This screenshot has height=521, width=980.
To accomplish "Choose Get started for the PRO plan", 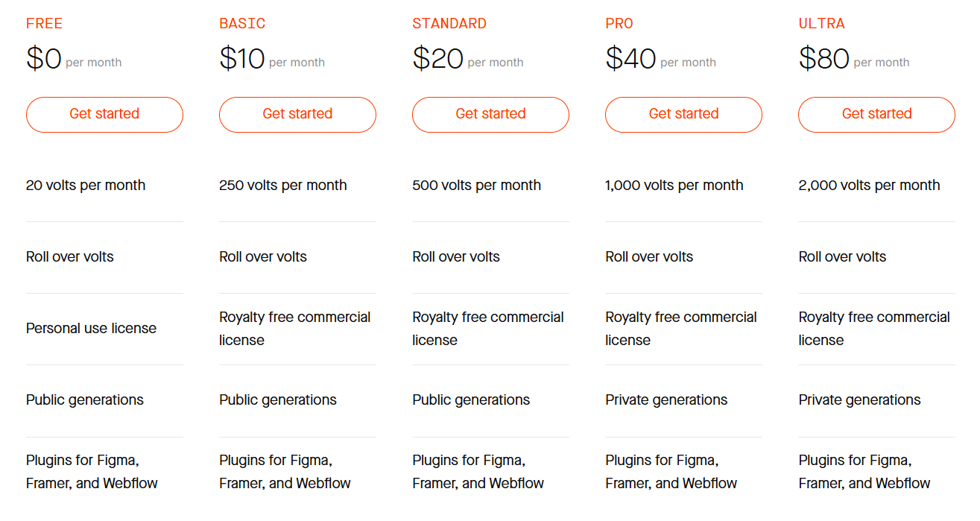I will tap(683, 114).
